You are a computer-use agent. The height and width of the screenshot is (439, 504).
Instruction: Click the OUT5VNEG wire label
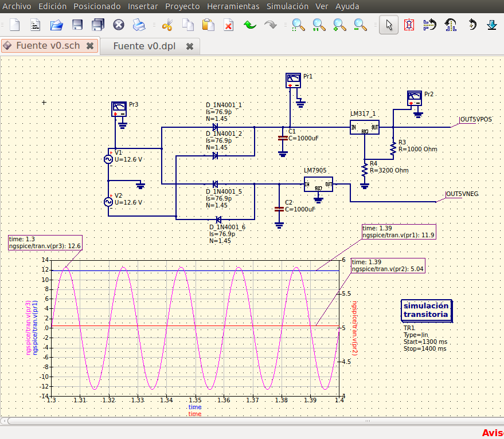(x=462, y=194)
